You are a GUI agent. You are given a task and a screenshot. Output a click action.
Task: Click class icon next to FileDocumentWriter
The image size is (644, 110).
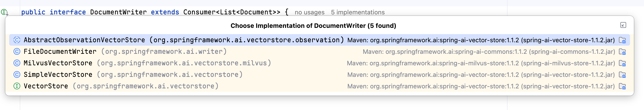click(17, 51)
